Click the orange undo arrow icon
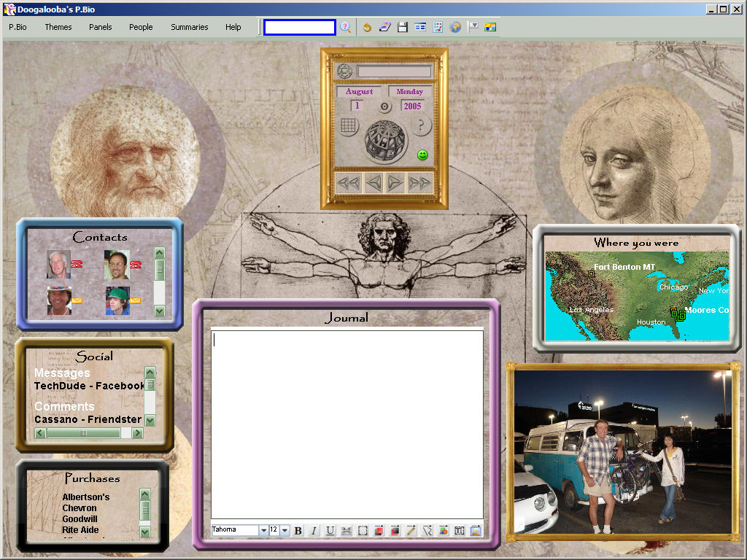The width and height of the screenshot is (747, 560). (x=367, y=27)
